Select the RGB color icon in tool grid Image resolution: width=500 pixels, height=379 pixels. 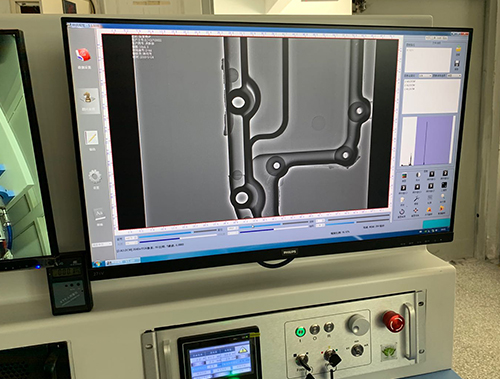click(x=404, y=176)
